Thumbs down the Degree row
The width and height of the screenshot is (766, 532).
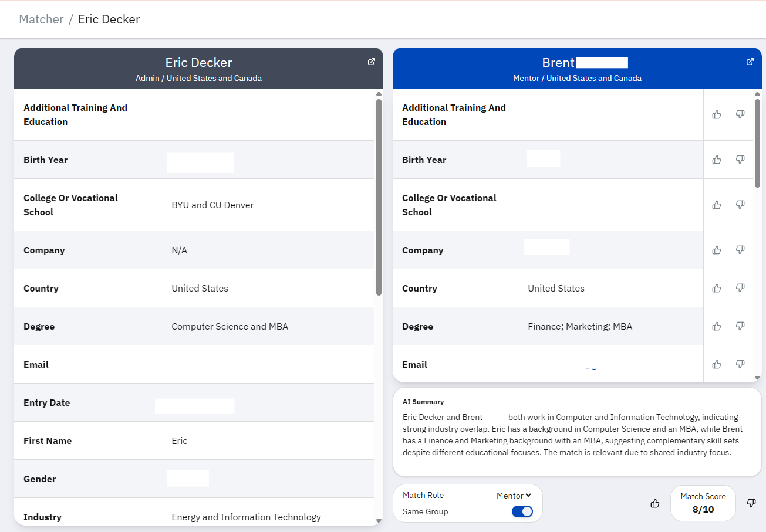740,326
